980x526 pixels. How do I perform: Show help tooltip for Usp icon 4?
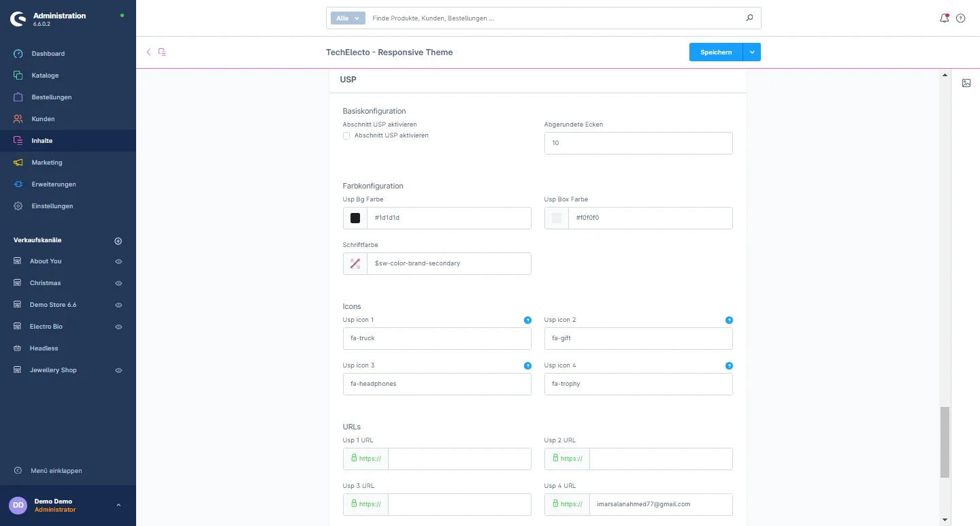click(729, 365)
